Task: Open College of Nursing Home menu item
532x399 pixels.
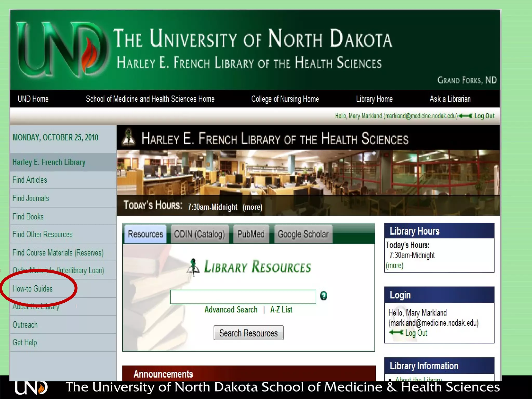Action: coord(285,99)
